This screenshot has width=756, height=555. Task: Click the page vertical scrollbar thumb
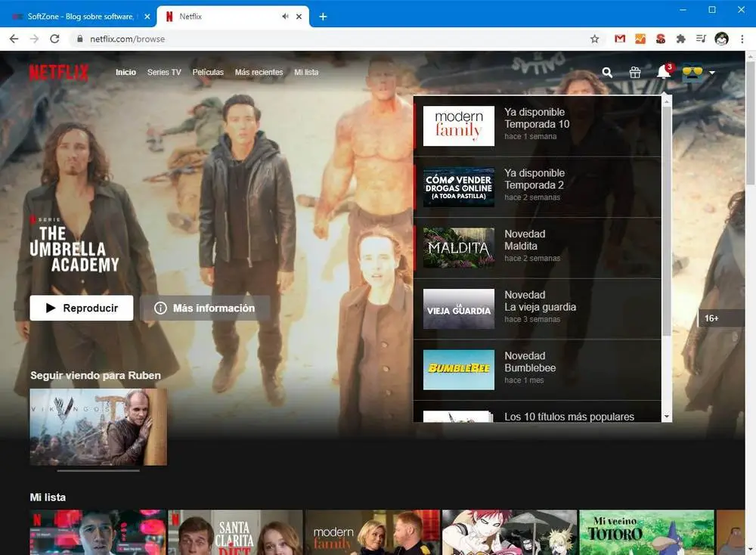pyautogui.click(x=751, y=122)
